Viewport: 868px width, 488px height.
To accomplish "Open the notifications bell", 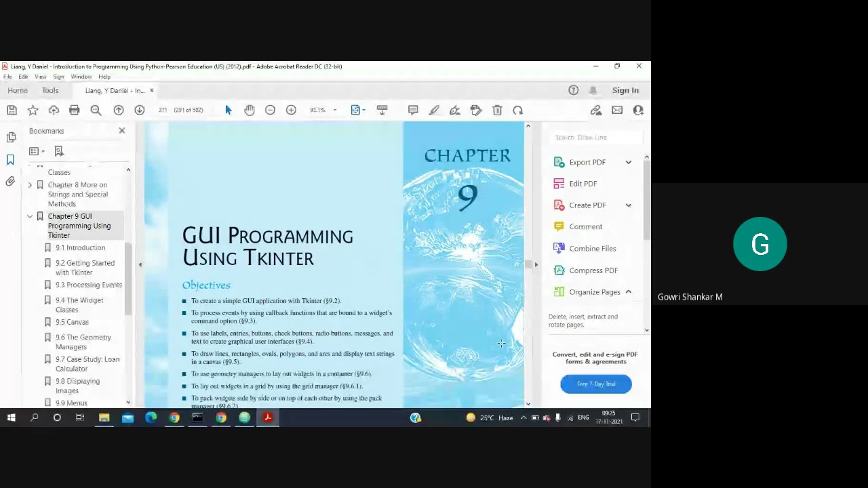I will (x=593, y=90).
